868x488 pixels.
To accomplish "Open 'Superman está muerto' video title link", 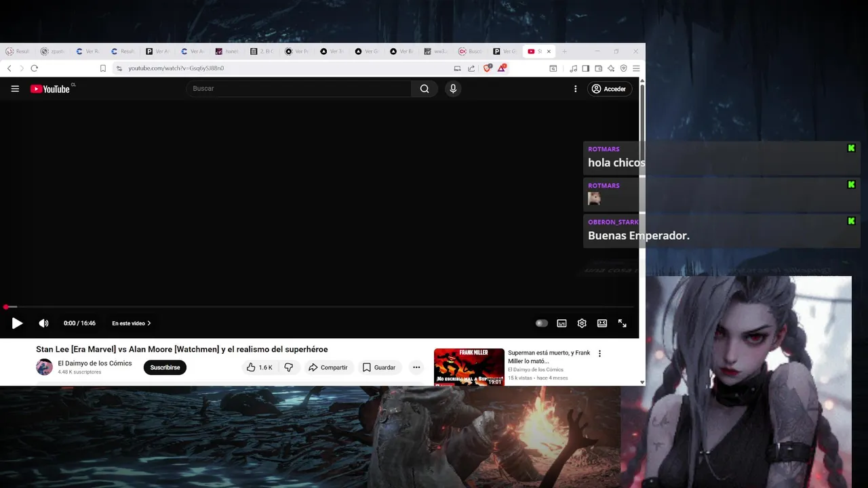I will 549,357.
